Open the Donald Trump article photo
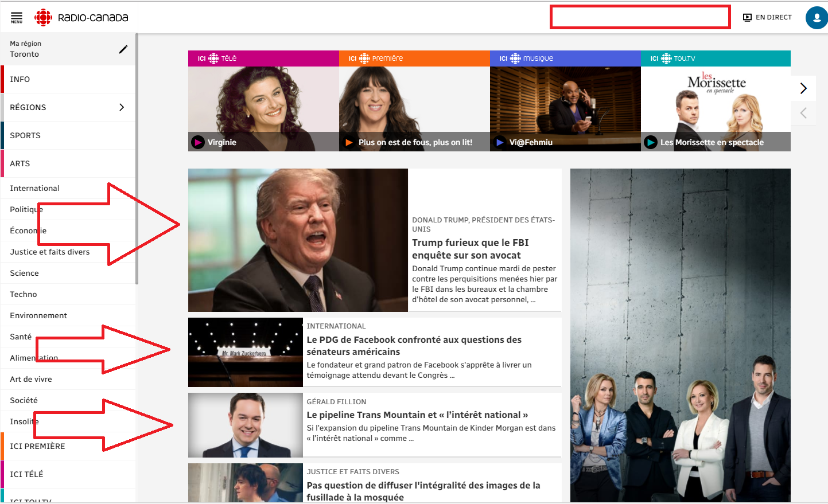 click(x=298, y=240)
